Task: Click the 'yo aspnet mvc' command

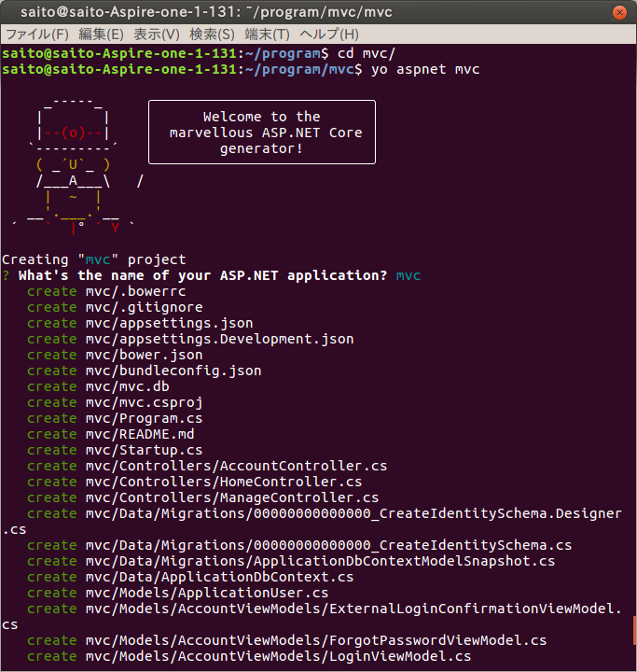Action: coord(425,69)
